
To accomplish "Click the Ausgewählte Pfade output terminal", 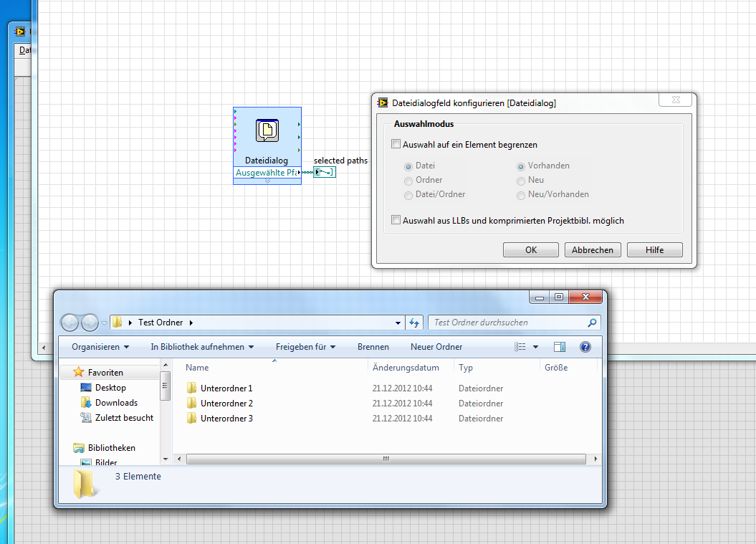I will click(267, 173).
